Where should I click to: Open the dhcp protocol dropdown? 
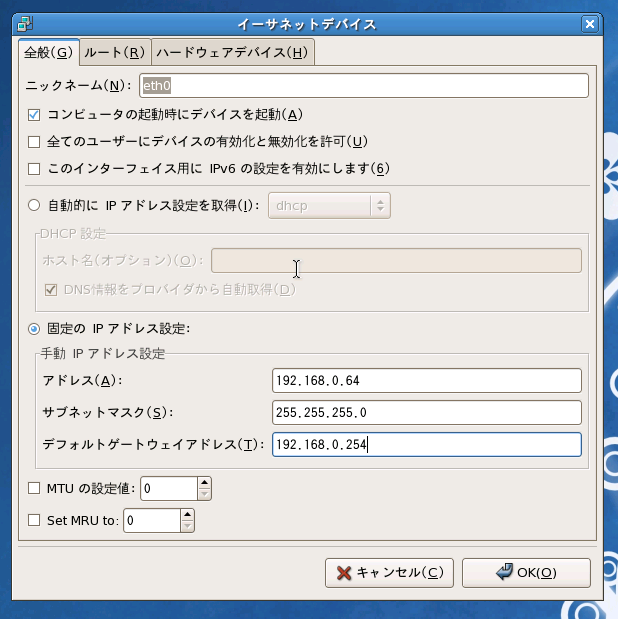pos(329,205)
